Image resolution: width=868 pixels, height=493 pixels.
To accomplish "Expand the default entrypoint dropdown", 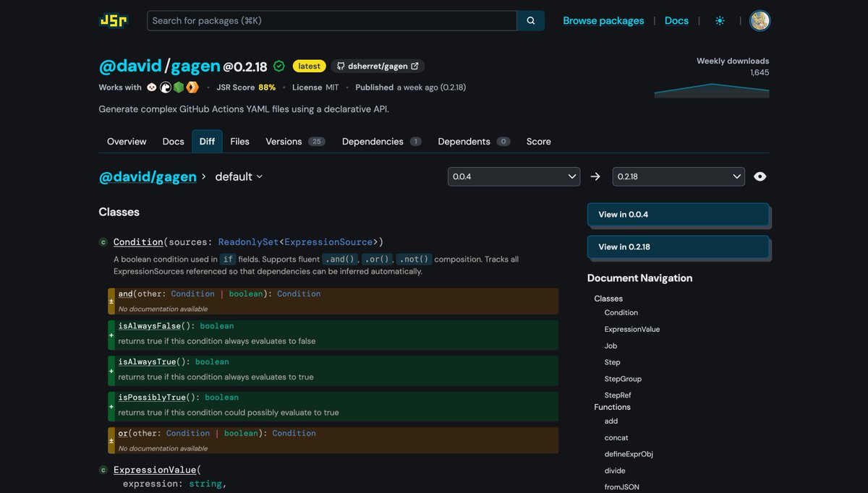I will 239,176.
